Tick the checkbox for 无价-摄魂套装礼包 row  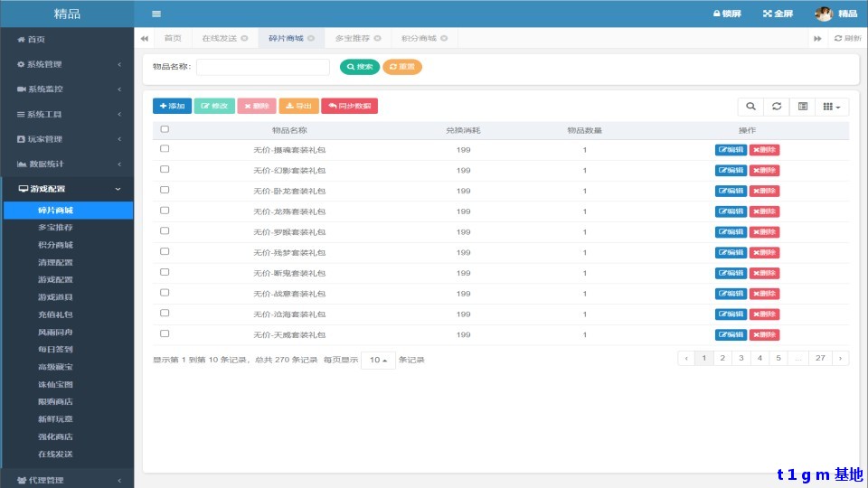pyautogui.click(x=165, y=149)
